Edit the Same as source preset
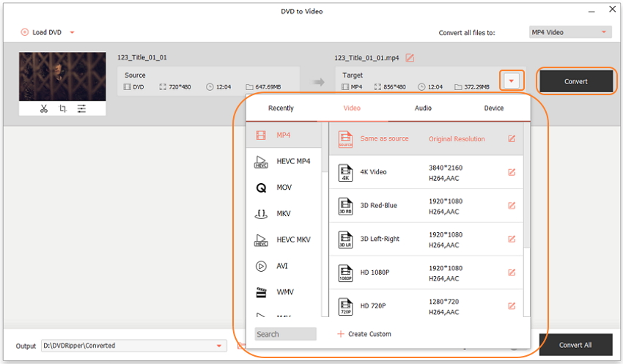Screen dimensions: 623x364 coord(512,138)
